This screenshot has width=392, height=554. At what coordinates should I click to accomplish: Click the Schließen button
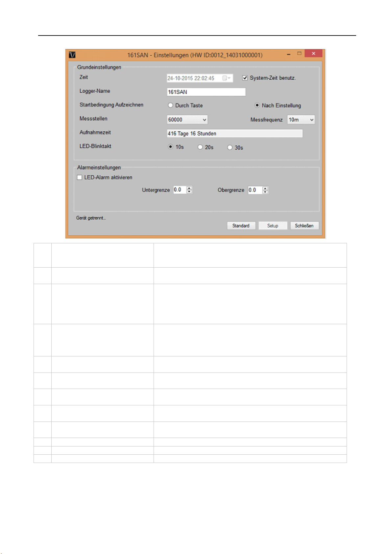304,226
